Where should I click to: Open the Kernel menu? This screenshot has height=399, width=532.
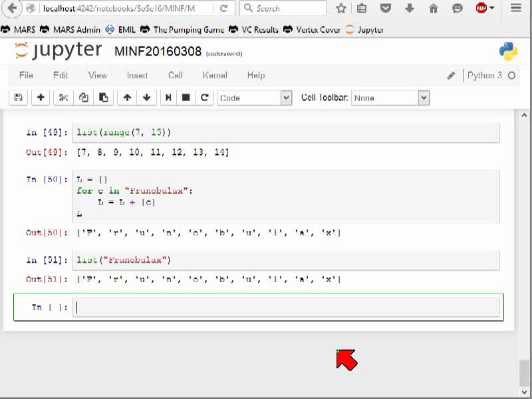click(x=215, y=75)
